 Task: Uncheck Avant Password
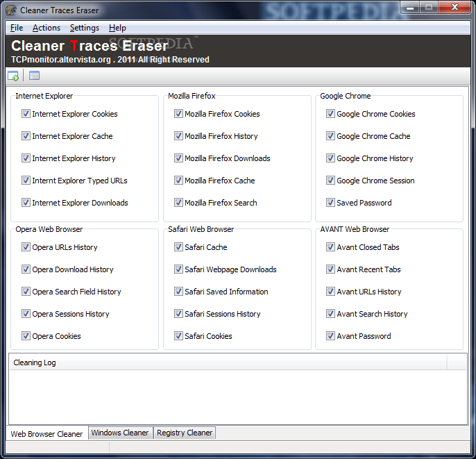(330, 335)
